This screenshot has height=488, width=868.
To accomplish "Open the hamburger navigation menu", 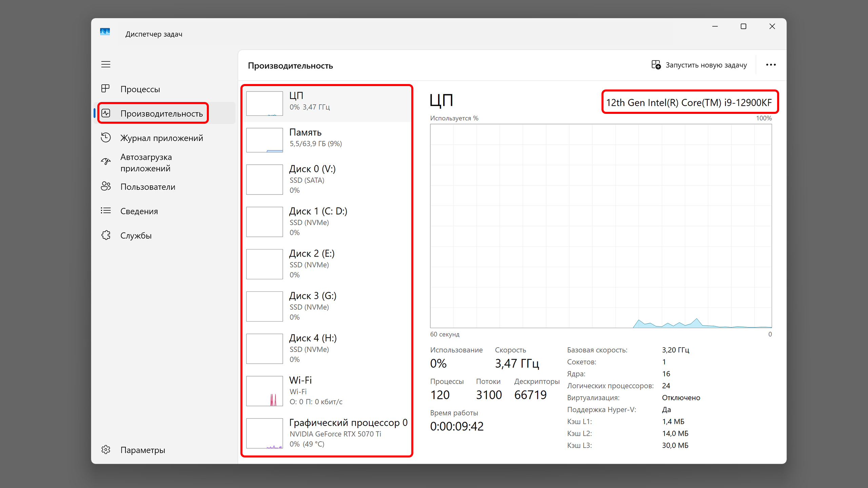I will coord(106,64).
